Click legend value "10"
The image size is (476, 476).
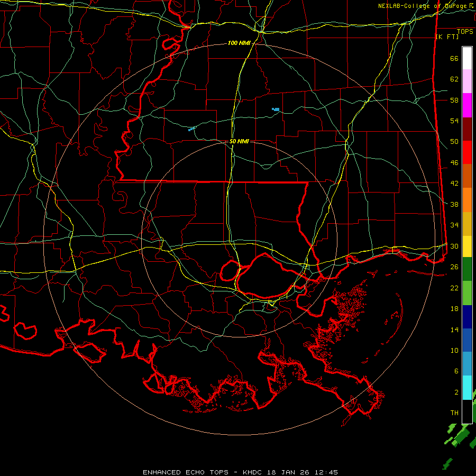(x=454, y=350)
